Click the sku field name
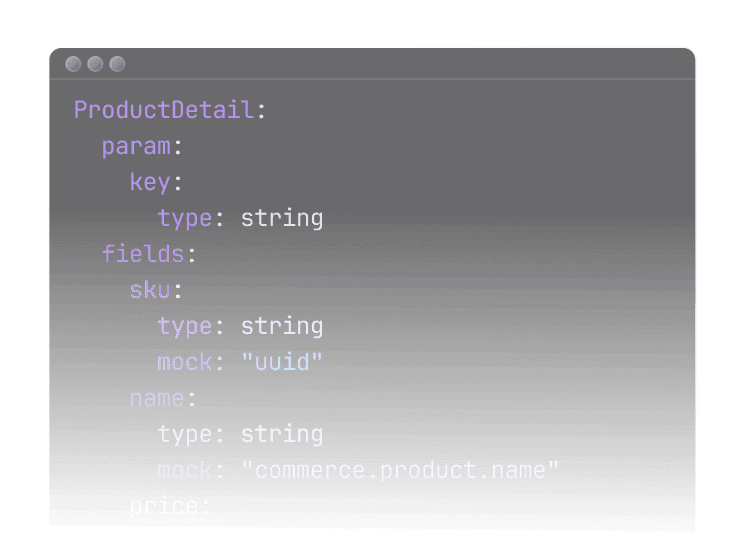This screenshot has height=536, width=745. click(150, 290)
